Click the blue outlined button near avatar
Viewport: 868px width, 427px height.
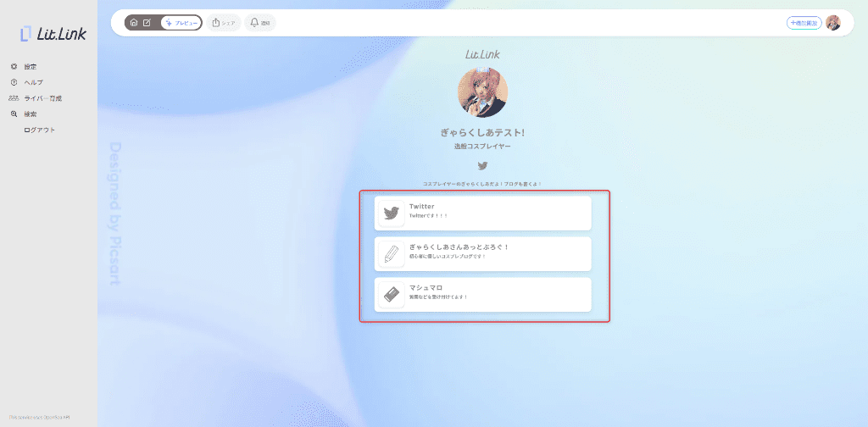[x=804, y=23]
